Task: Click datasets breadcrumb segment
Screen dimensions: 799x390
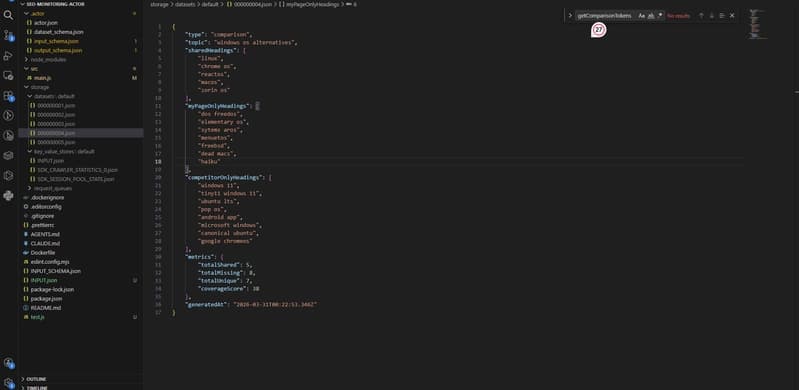Action: 186,4
